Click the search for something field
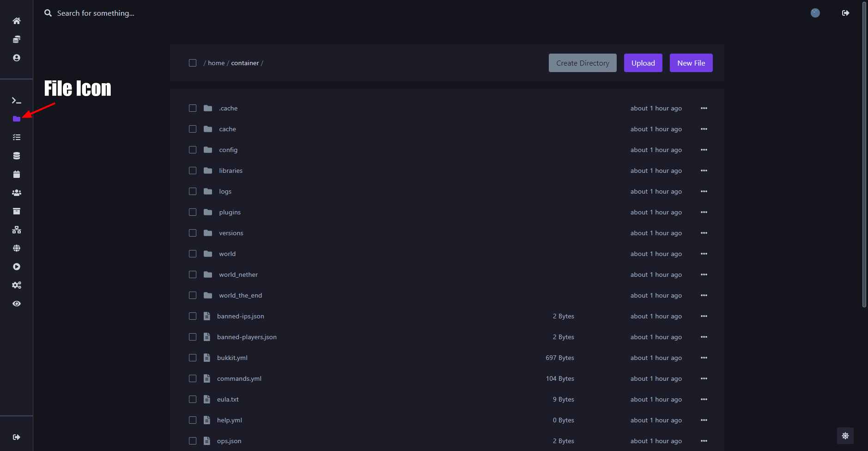The image size is (868, 451). tap(96, 13)
